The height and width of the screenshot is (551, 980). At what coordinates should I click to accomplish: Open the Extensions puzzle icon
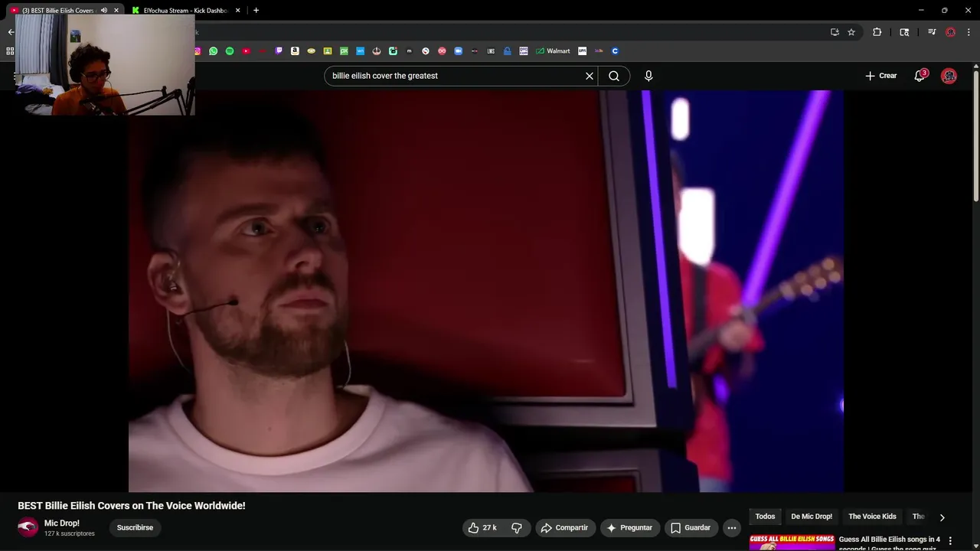[877, 32]
